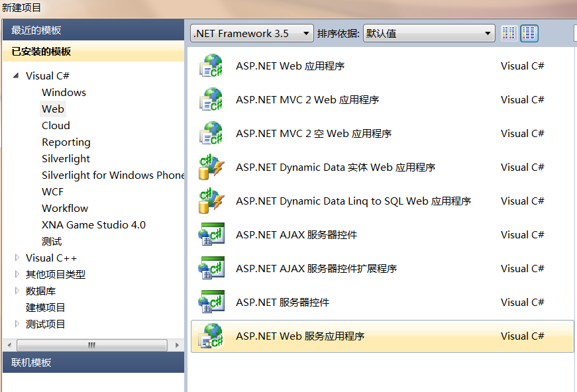577x392 pixels.
Task: Click the ASP.NET Web 服务应用程序 icon
Action: [x=211, y=336]
